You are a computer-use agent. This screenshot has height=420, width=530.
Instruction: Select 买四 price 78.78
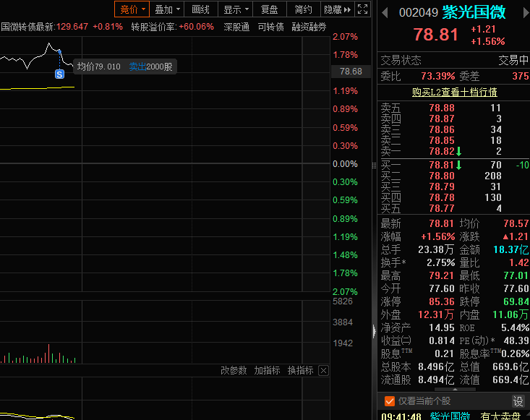pyautogui.click(x=442, y=197)
